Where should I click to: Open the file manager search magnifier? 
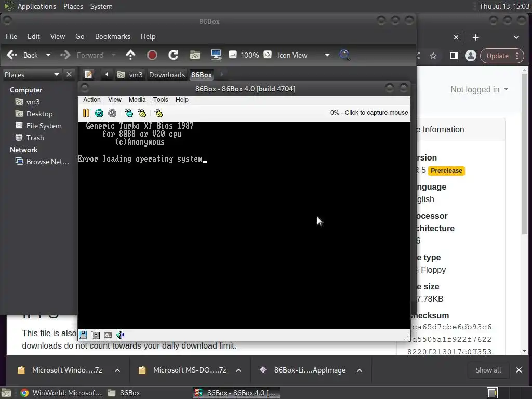(x=345, y=55)
